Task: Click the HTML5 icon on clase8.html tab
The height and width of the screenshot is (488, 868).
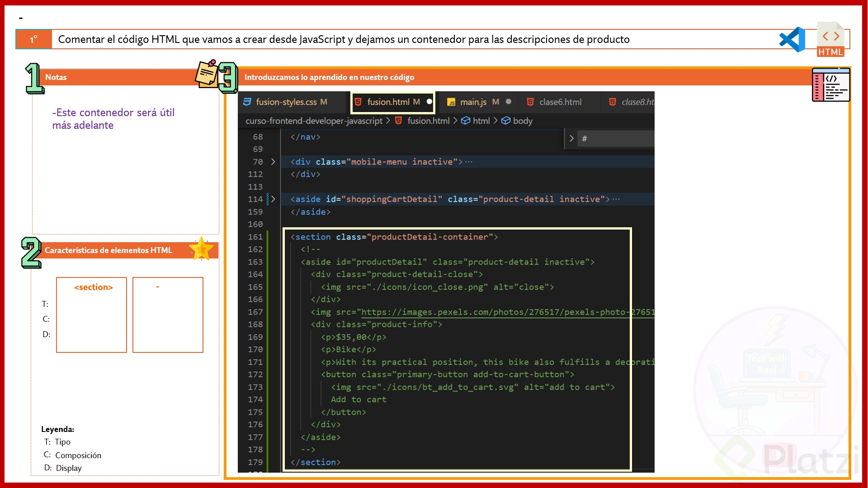Action: pyautogui.click(x=613, y=102)
